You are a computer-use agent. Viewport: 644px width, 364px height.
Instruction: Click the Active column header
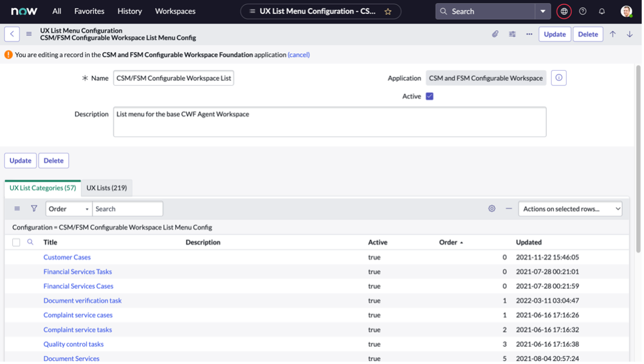point(378,242)
